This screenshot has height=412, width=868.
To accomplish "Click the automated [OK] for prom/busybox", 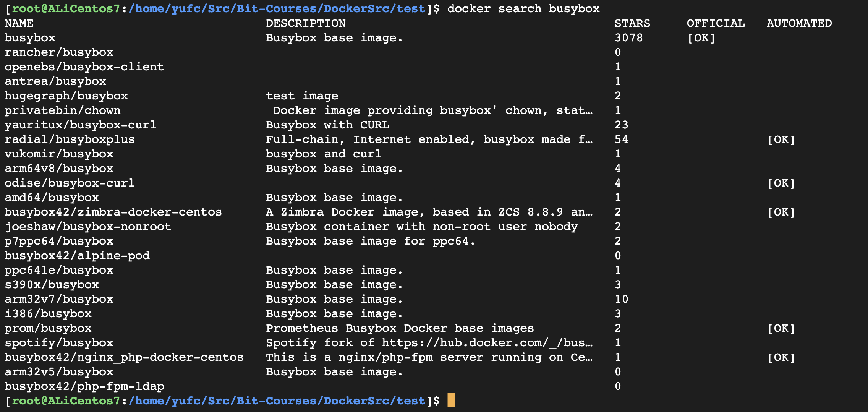I will pos(781,328).
